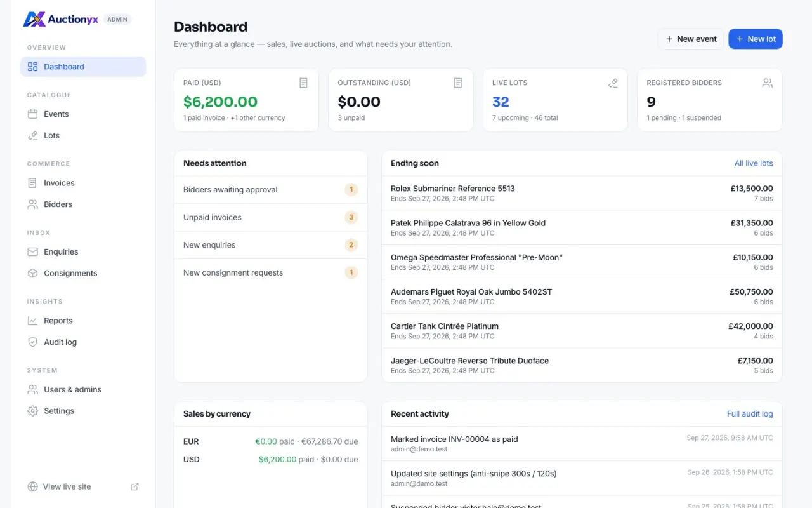
Task: Click the globe icon beside View live site
Action: point(32,487)
